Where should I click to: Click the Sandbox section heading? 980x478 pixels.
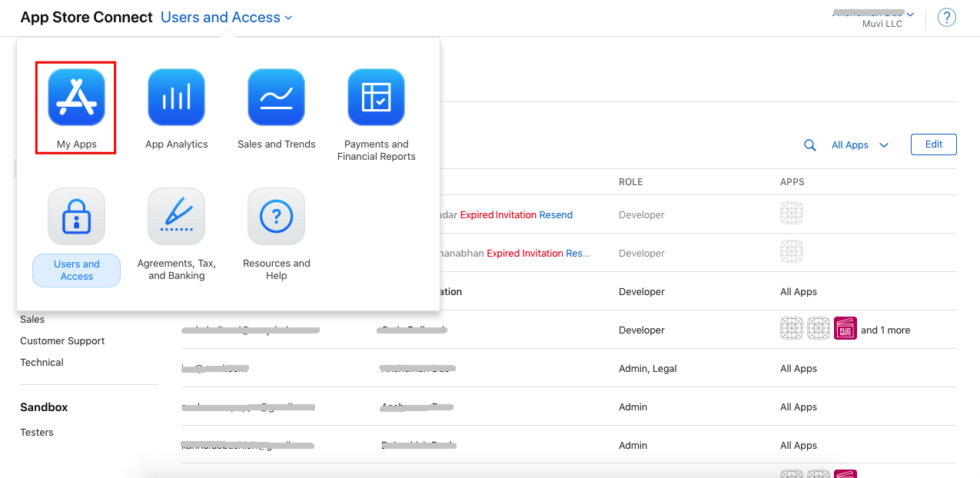coord(44,407)
